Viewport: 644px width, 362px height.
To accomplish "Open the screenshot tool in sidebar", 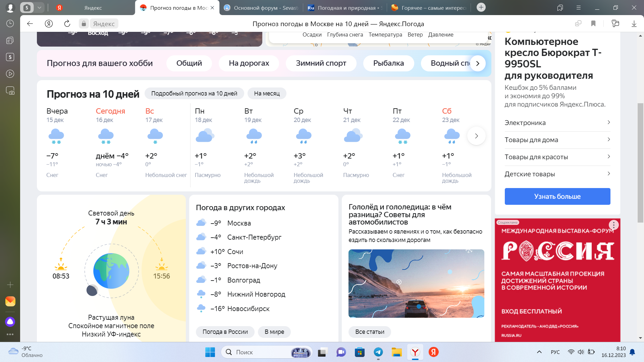I will [10, 90].
